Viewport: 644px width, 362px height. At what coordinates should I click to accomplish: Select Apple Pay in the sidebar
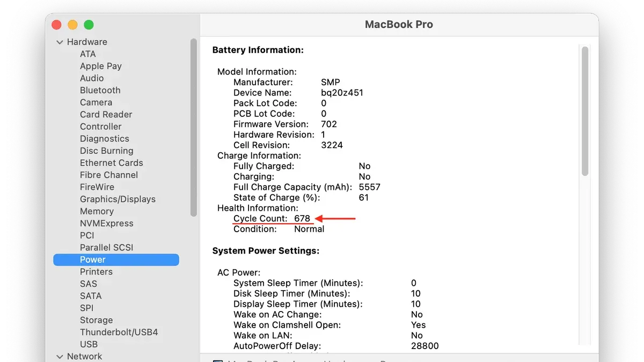pos(101,66)
